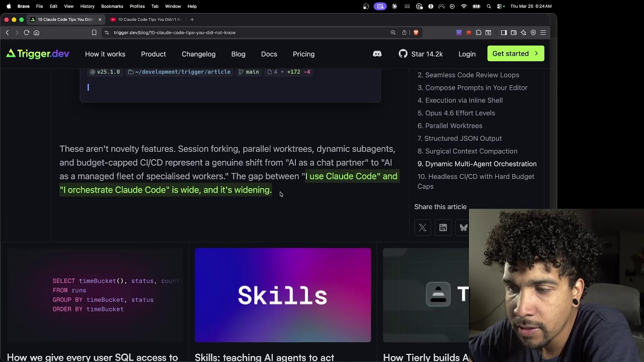Screen dimensions: 644x362
Task: Click the purple screen-sharing indicator
Action: (x=380, y=6)
